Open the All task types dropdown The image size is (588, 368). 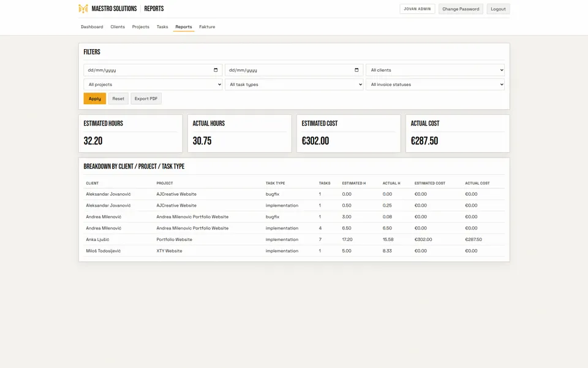tap(294, 85)
